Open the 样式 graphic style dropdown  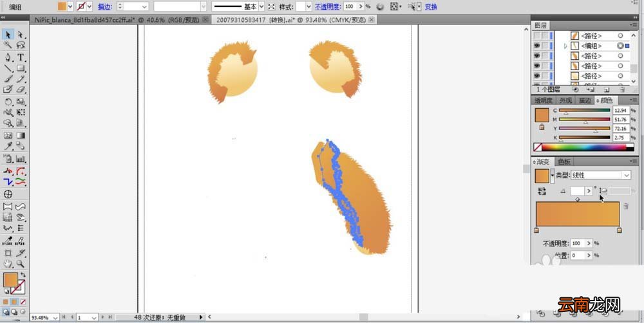309,6
